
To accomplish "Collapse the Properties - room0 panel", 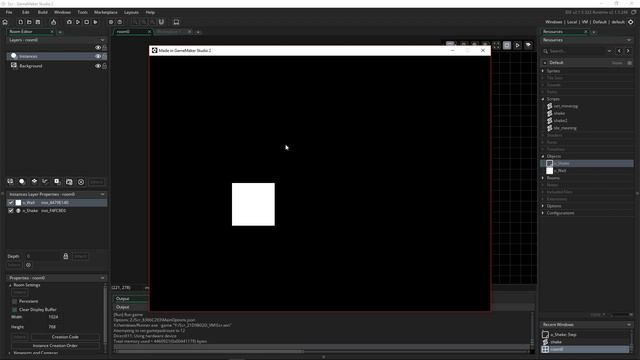I will [x=102, y=278].
